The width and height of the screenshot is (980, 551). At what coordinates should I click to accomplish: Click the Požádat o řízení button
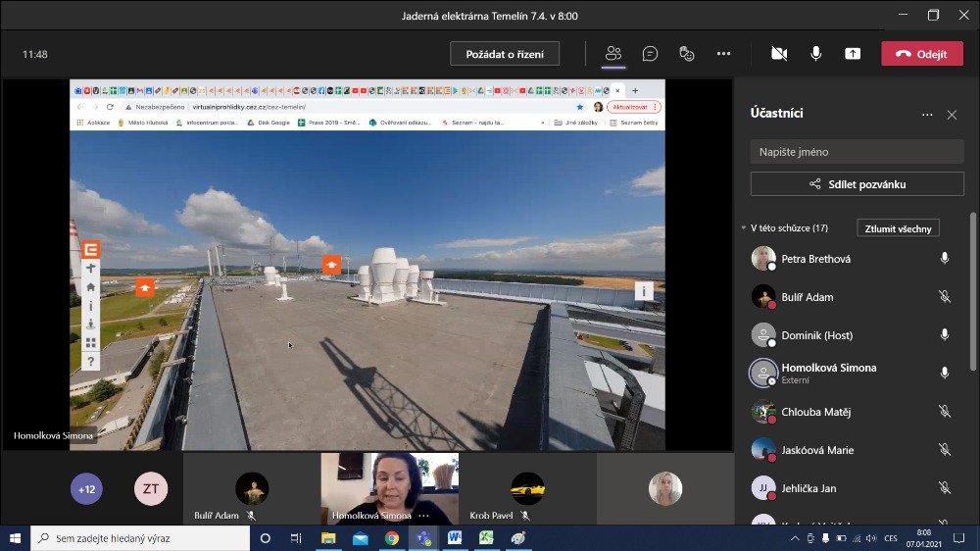[x=504, y=54]
